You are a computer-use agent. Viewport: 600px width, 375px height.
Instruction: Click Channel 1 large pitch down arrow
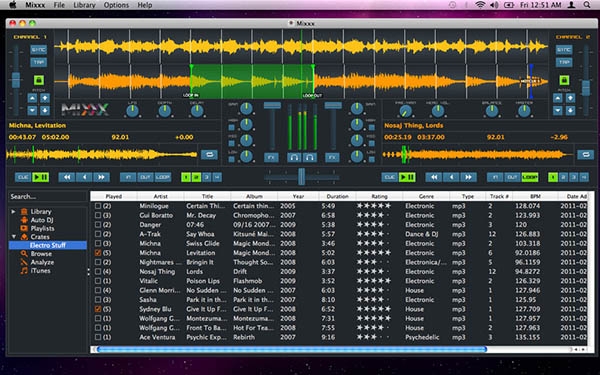tap(45, 111)
